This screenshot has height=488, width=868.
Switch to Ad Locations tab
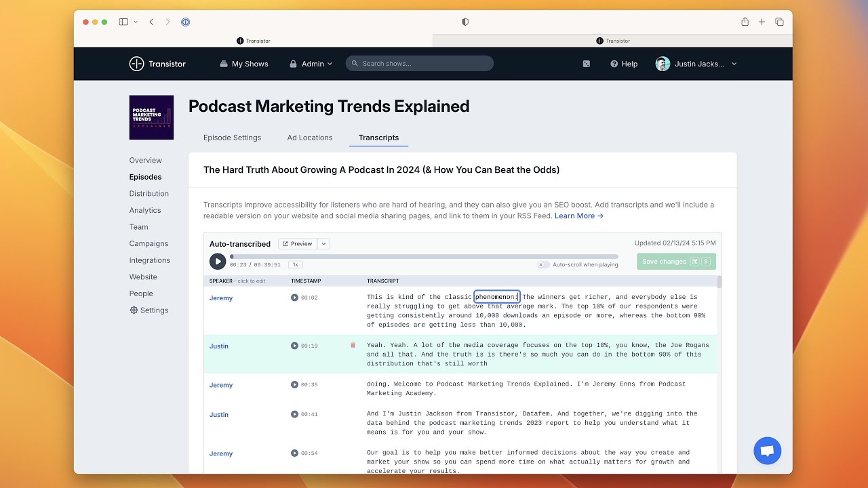[x=310, y=138]
